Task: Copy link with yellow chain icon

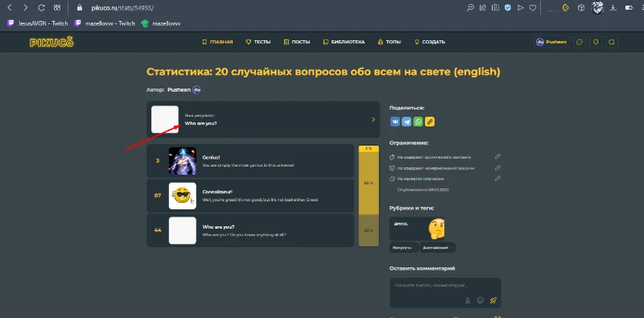Action: point(430,122)
